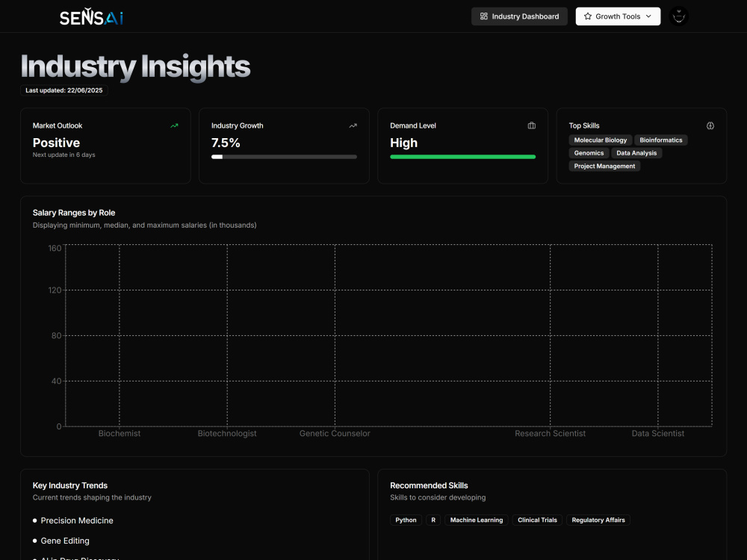Click the Biochemist axis label
Image resolution: width=747 pixels, height=560 pixels.
119,433
